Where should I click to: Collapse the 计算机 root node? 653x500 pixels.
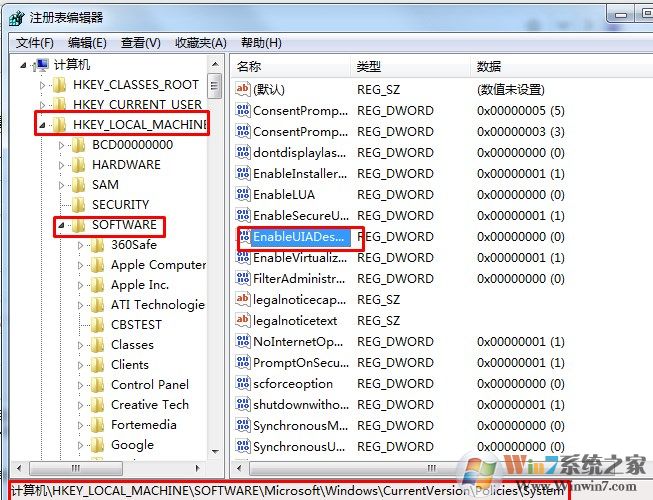coord(23,65)
